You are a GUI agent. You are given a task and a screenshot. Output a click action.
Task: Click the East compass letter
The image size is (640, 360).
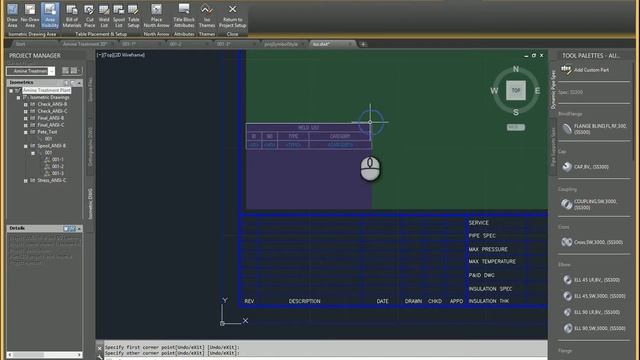(x=538, y=91)
